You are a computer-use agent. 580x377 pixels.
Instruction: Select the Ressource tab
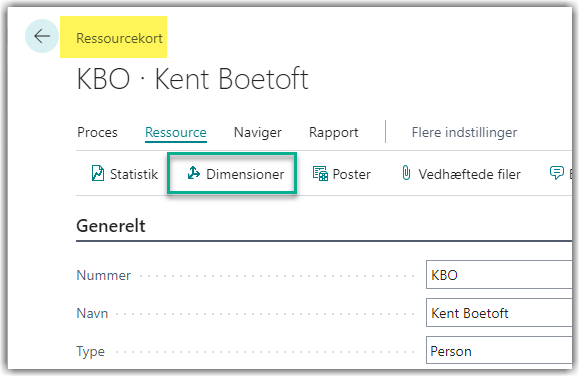coord(176,132)
